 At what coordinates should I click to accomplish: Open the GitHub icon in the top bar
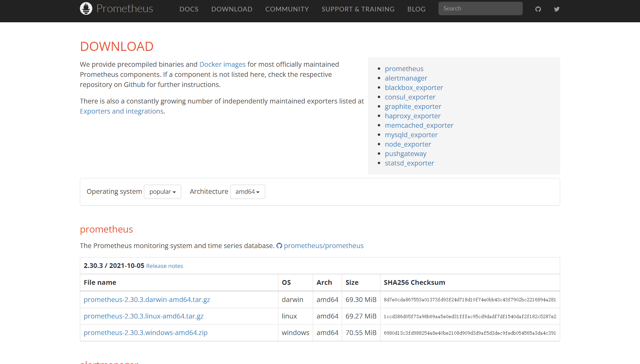538,9
